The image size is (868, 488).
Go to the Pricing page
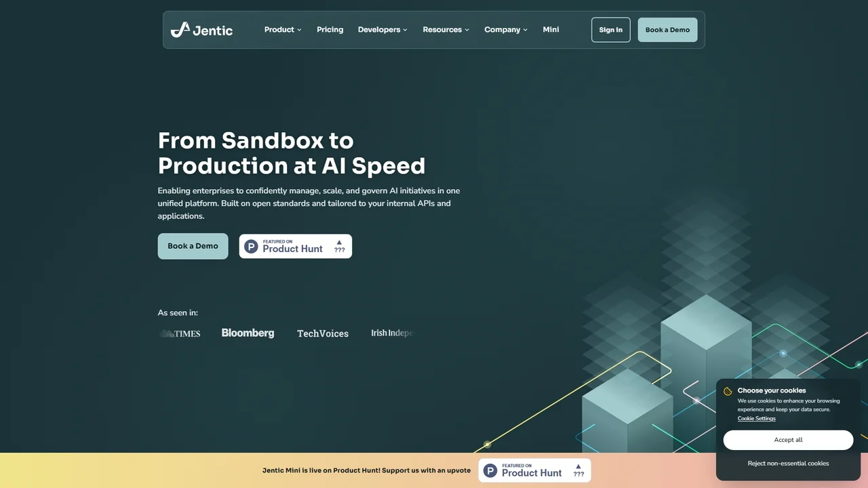coord(330,30)
